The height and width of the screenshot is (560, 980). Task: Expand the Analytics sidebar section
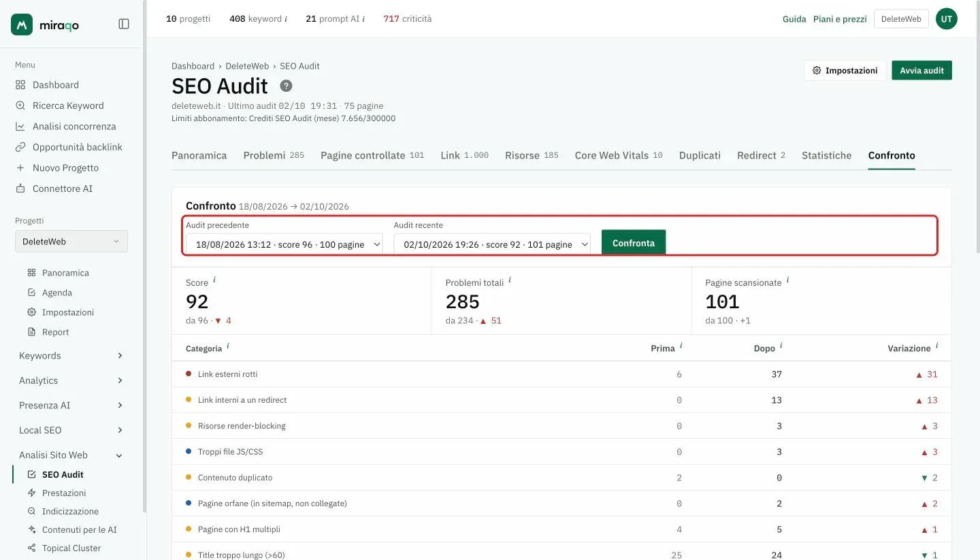[x=71, y=380]
